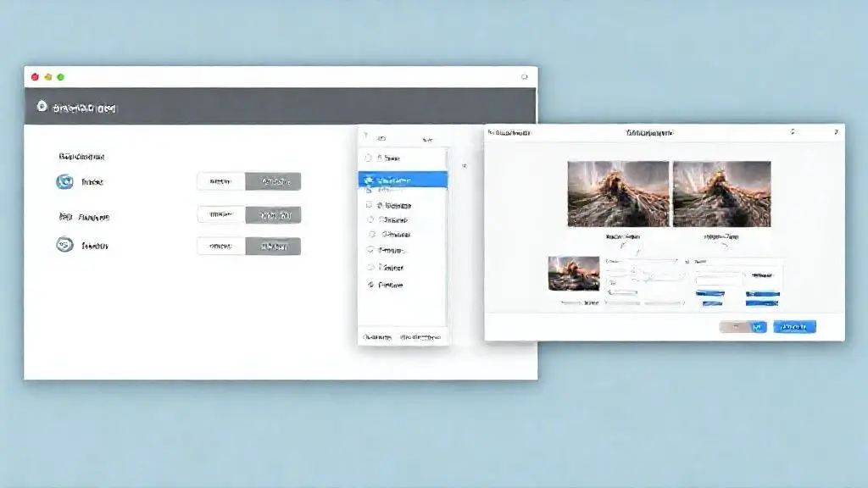The image size is (868, 488).
Task: Select the white segment in the second settings row
Action: pos(221,215)
